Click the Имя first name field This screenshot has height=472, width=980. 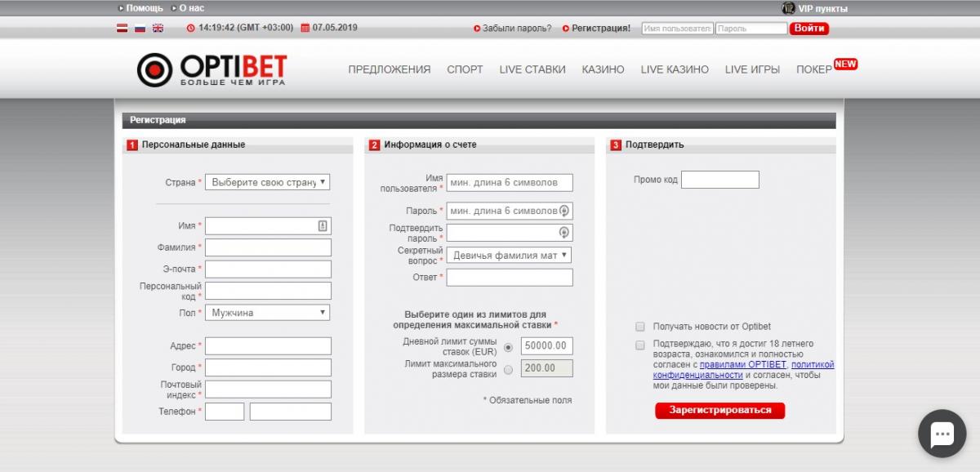pos(268,226)
